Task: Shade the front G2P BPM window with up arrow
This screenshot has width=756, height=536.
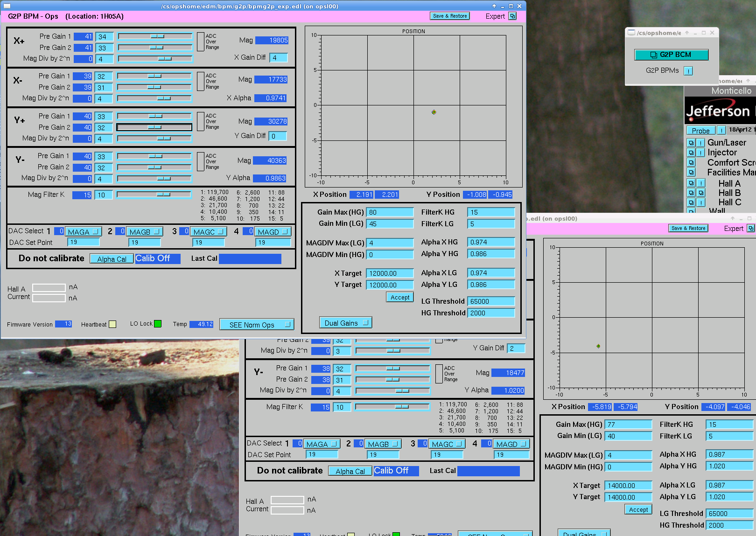Action: [494, 6]
